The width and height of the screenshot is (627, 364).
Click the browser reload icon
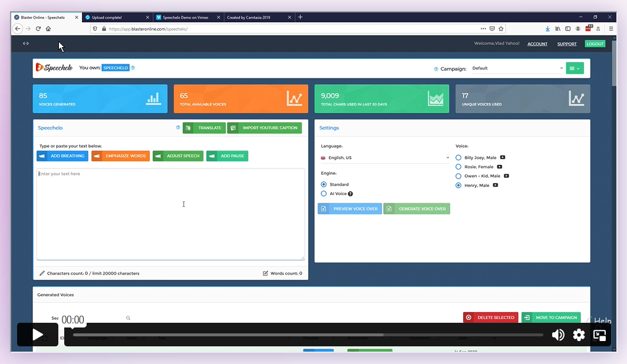(x=38, y=28)
